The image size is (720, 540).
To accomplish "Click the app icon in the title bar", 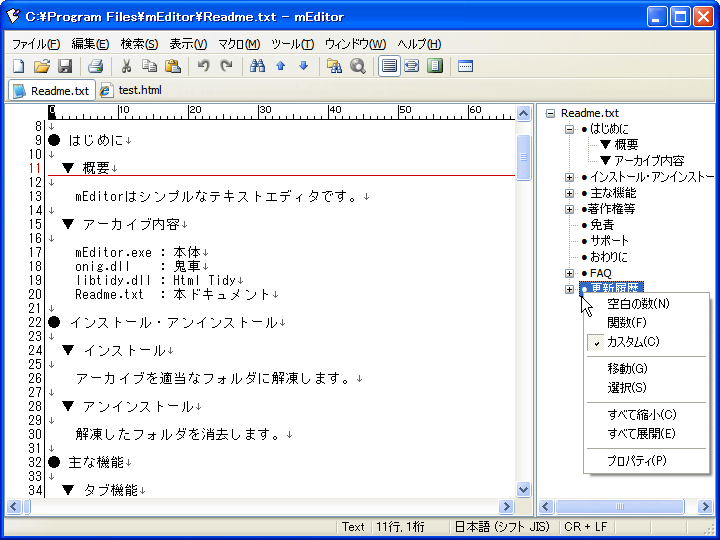I will (13, 17).
